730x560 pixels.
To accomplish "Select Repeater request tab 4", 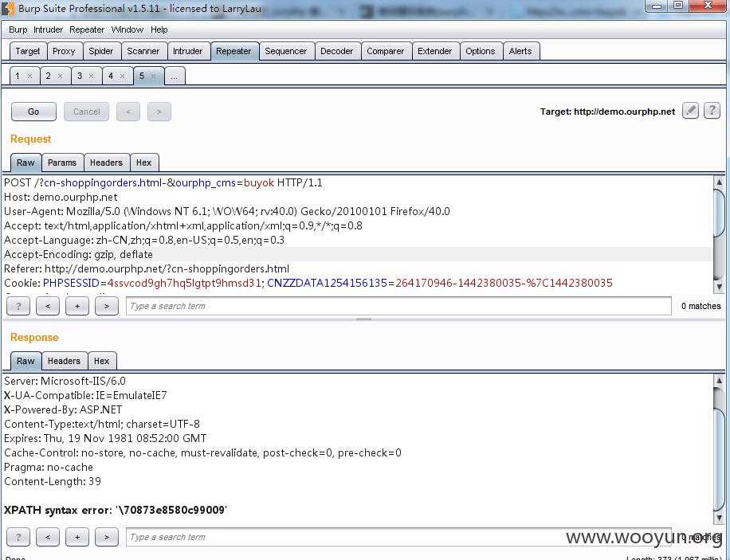I will click(x=111, y=76).
